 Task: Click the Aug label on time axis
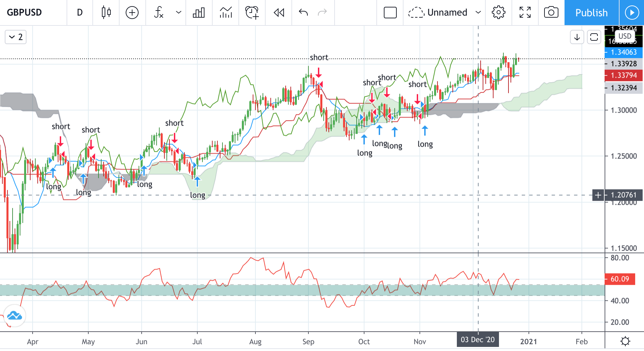pyautogui.click(x=255, y=341)
